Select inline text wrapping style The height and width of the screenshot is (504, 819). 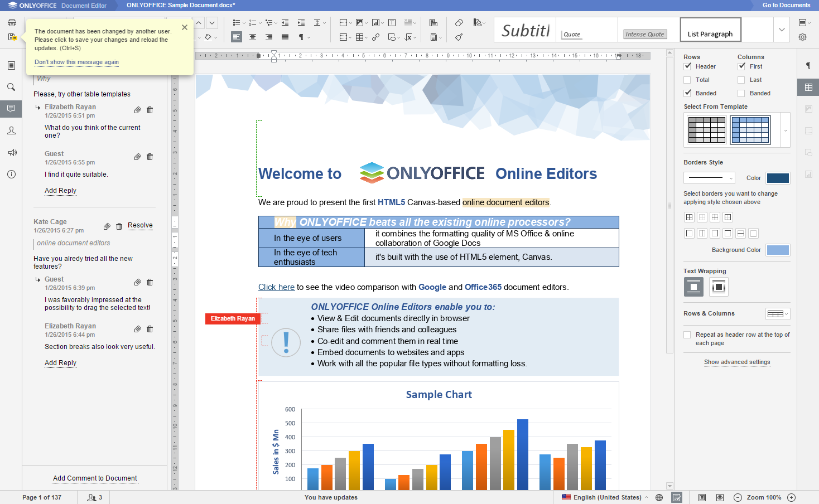tap(693, 287)
